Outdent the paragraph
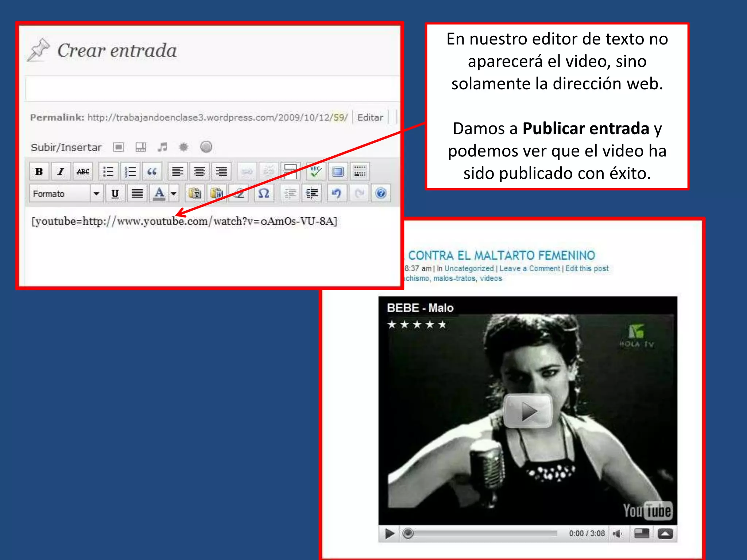 290,193
